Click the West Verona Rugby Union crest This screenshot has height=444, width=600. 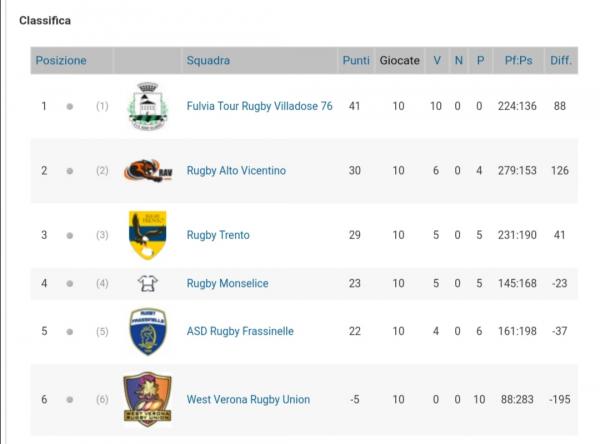click(x=148, y=399)
